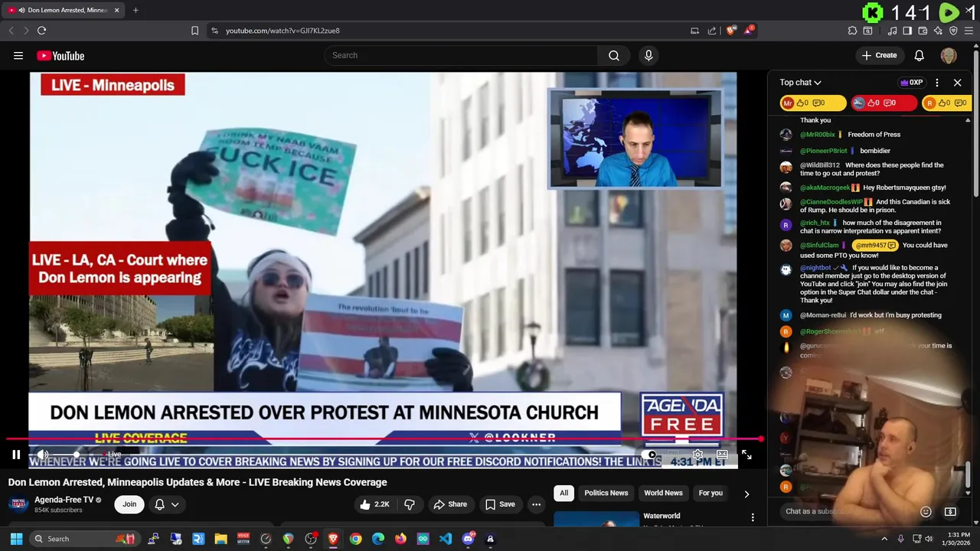Share the video

[x=450, y=504]
